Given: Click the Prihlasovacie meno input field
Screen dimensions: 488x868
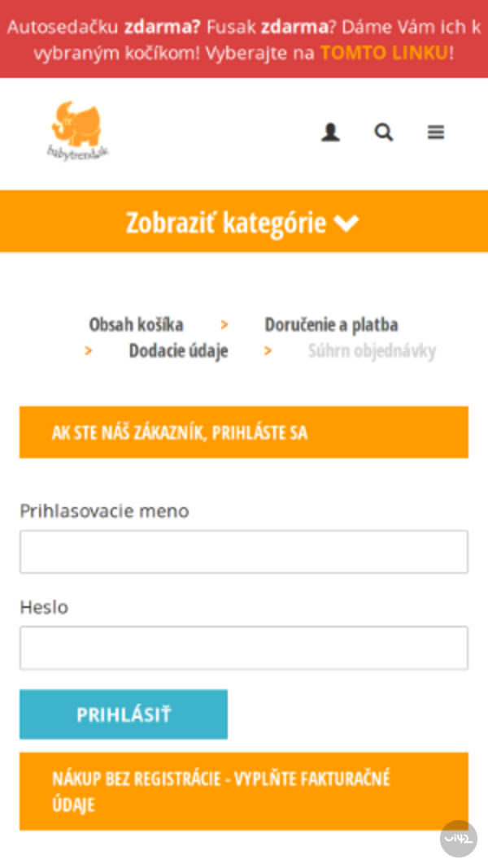Looking at the screenshot, I should 244,551.
